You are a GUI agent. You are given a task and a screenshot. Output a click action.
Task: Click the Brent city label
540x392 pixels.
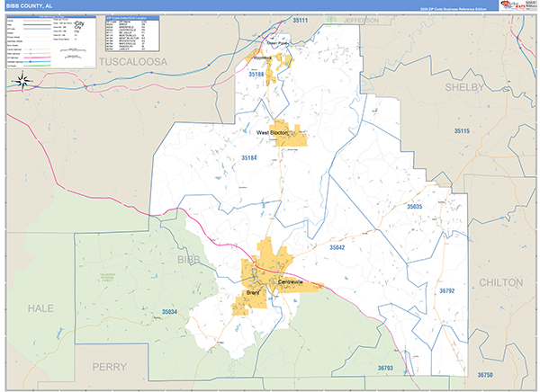pyautogui.click(x=252, y=292)
